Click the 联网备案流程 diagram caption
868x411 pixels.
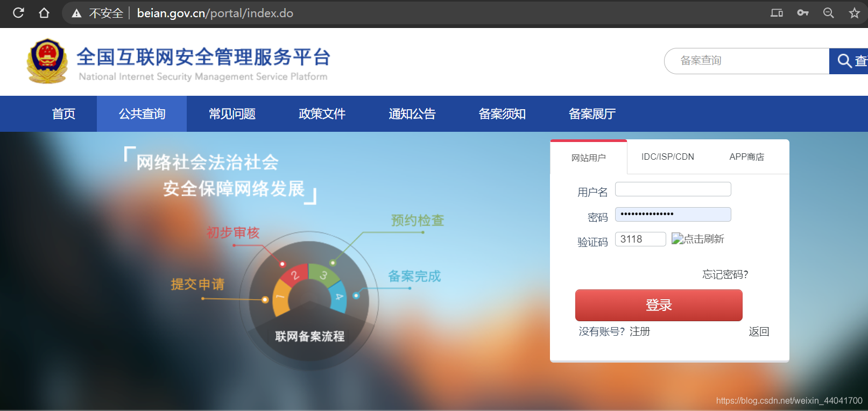[309, 336]
